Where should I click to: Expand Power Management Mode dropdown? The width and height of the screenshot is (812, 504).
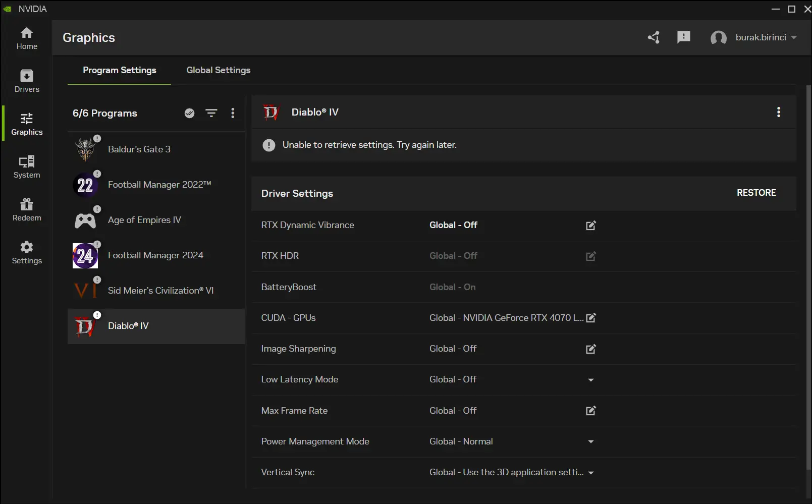click(x=591, y=441)
